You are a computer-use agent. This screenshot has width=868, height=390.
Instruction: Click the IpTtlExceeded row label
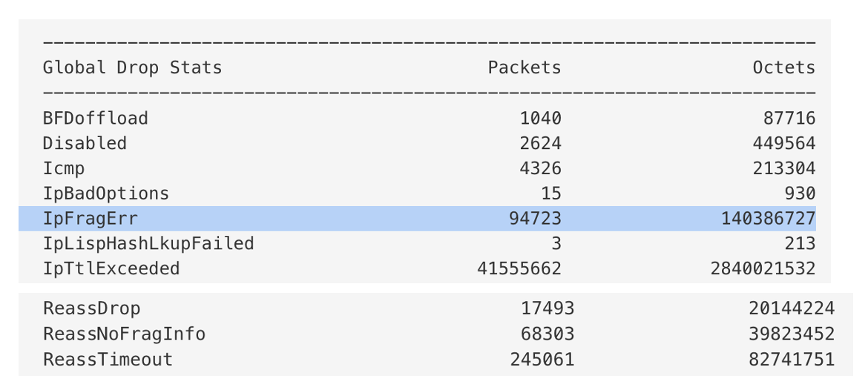coord(111,268)
